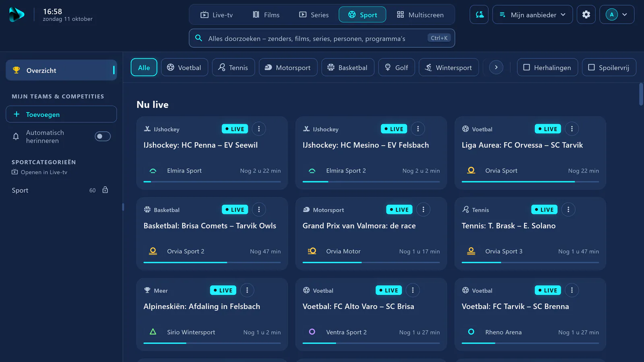Open options menu for FC Tarvik – SC Brenna
This screenshot has height=362, width=644.
572,290
